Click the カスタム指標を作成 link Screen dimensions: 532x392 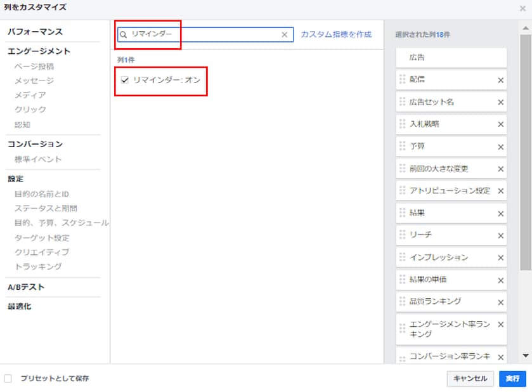[336, 35]
